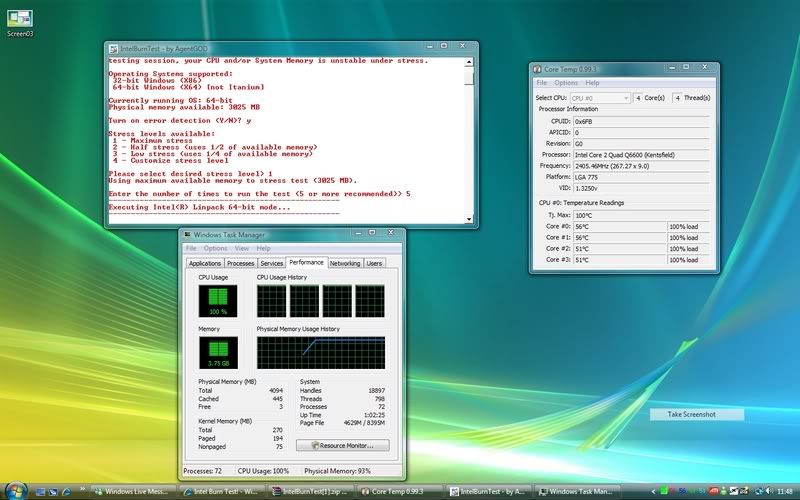Image resolution: width=800 pixels, height=500 pixels.
Task: Open the Screen03 desktop icon
Action: [20, 23]
